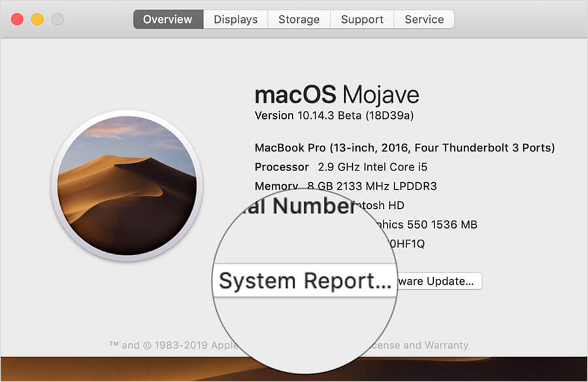The image size is (588, 382).
Task: Click the 1983-2019 Apple copyright text
Action: pyautogui.click(x=174, y=345)
